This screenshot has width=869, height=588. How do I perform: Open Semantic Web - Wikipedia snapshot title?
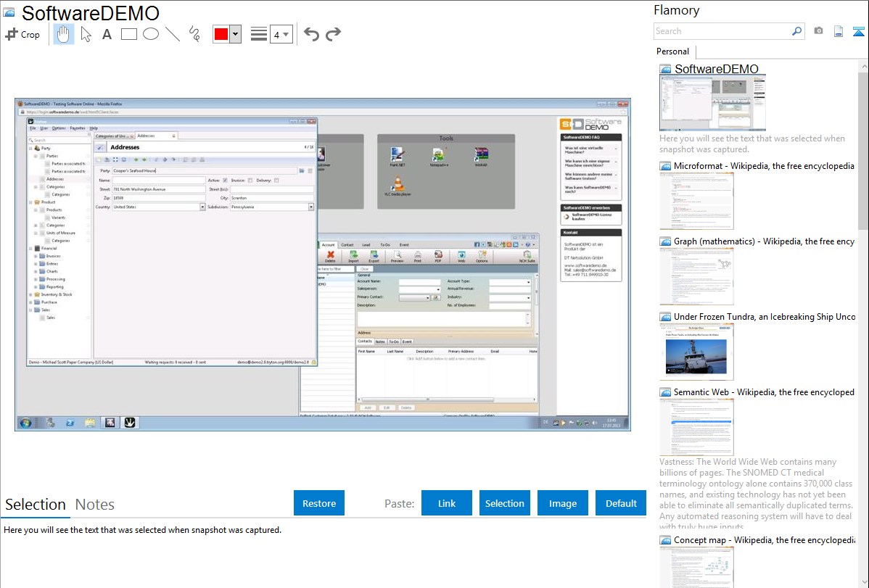point(764,392)
